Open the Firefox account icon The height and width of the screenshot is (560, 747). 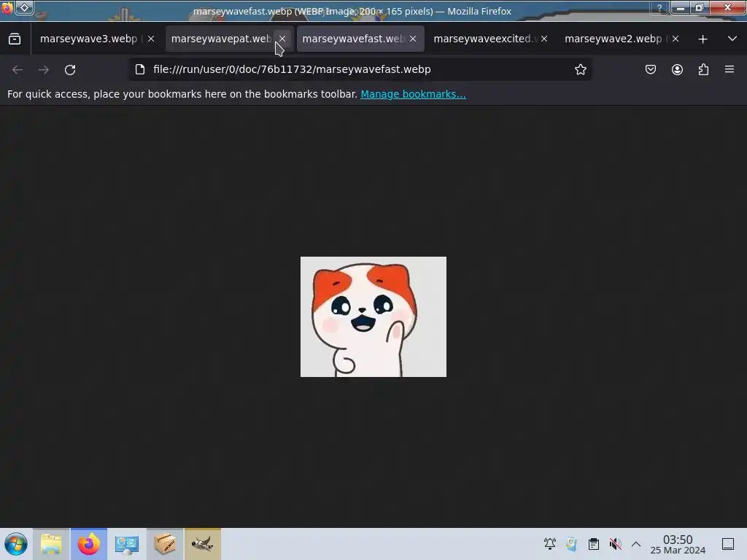pyautogui.click(x=677, y=69)
